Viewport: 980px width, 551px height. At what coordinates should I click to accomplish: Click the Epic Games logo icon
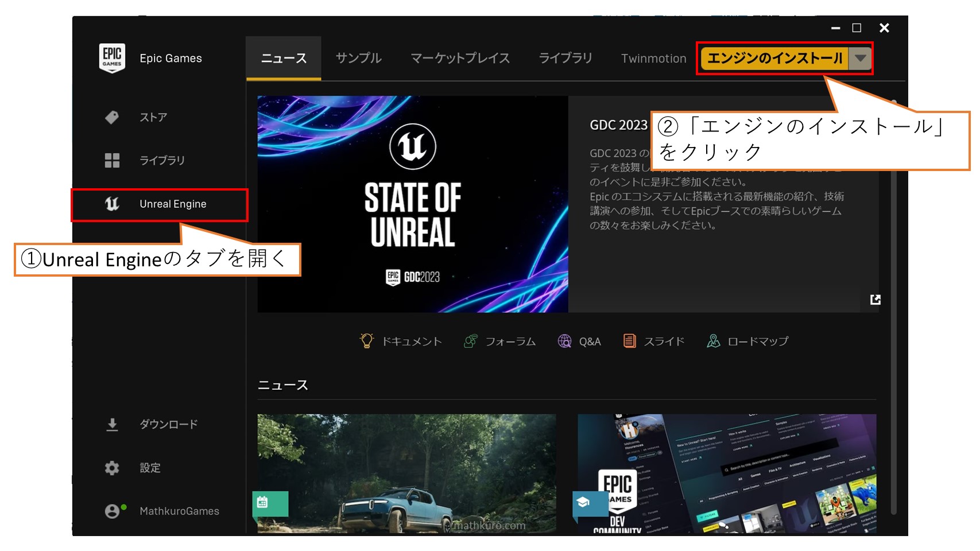pyautogui.click(x=112, y=58)
